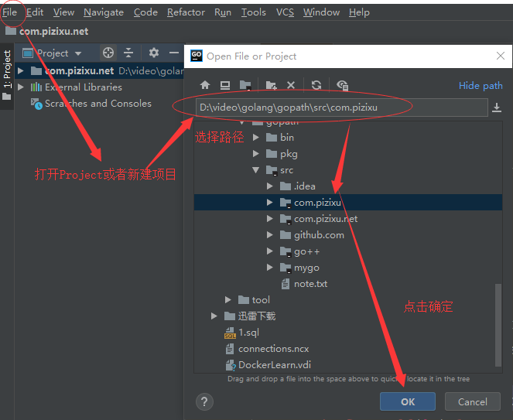Expand the .idea folder
The height and width of the screenshot is (420, 513).
click(x=269, y=186)
